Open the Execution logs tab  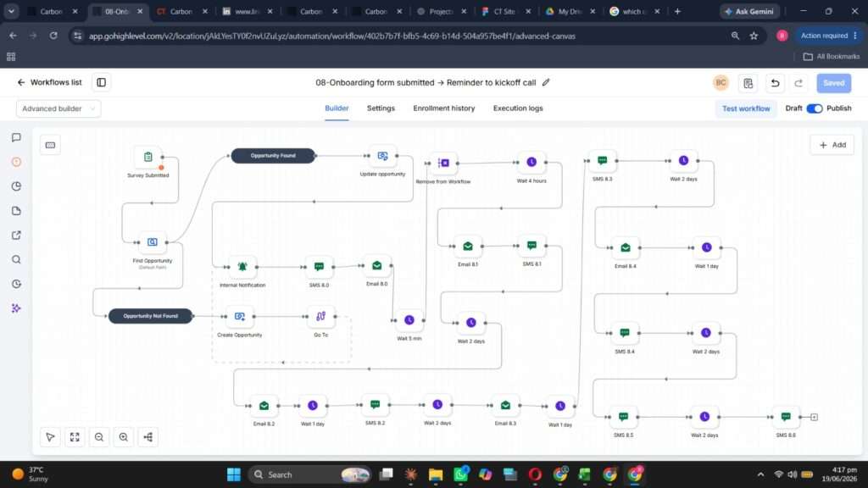(x=518, y=108)
